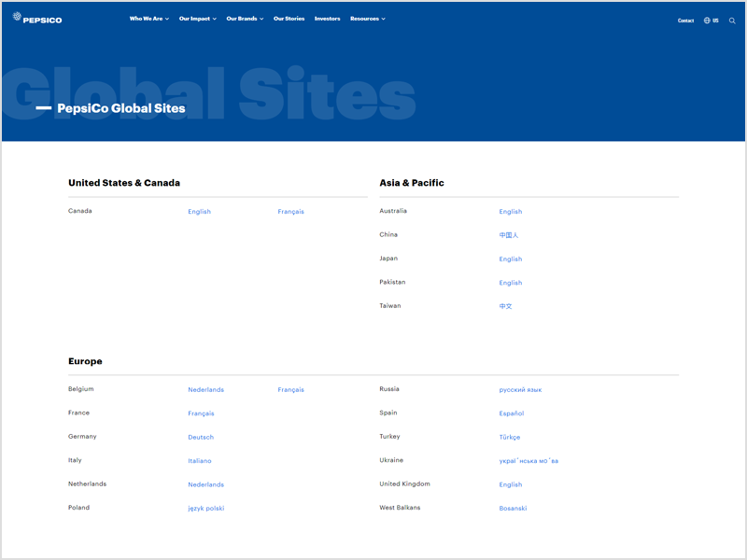Click the United States & Canada heading
The image size is (747, 560).
(124, 183)
